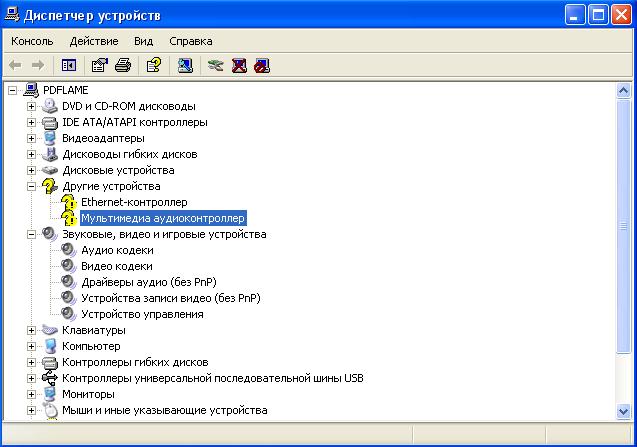Select Драйверы аудио (без PnP)
Viewport: 637px width, 447px height.
pyautogui.click(x=149, y=282)
